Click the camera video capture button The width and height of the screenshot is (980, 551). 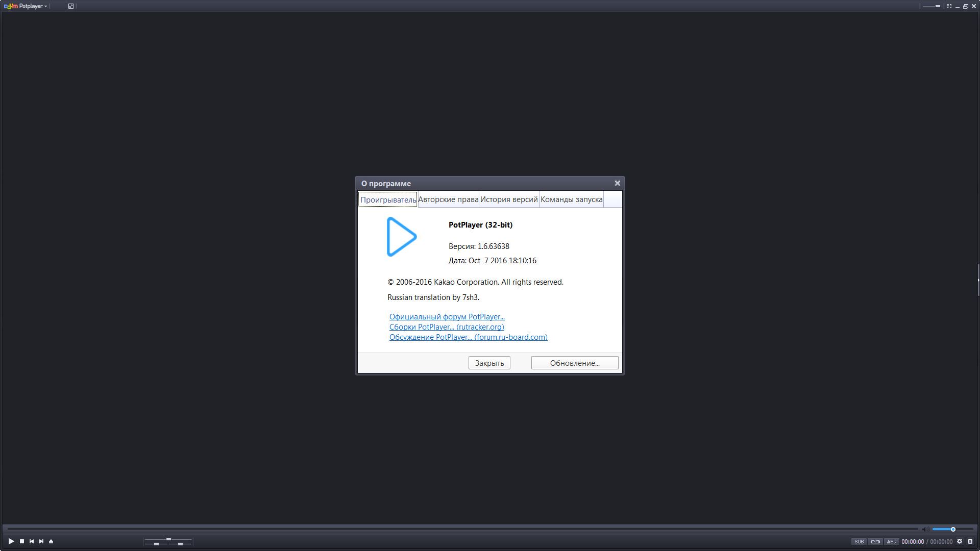coord(875,542)
